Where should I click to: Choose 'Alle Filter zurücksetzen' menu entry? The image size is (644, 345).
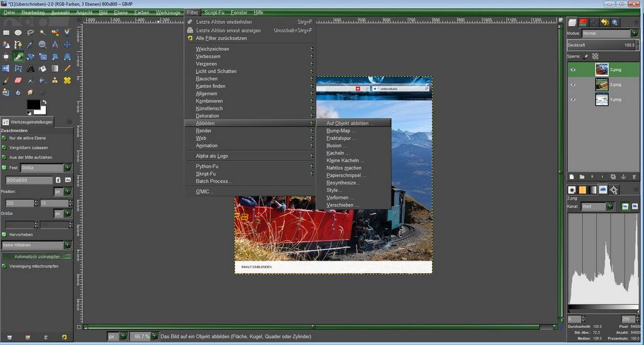[x=221, y=38]
